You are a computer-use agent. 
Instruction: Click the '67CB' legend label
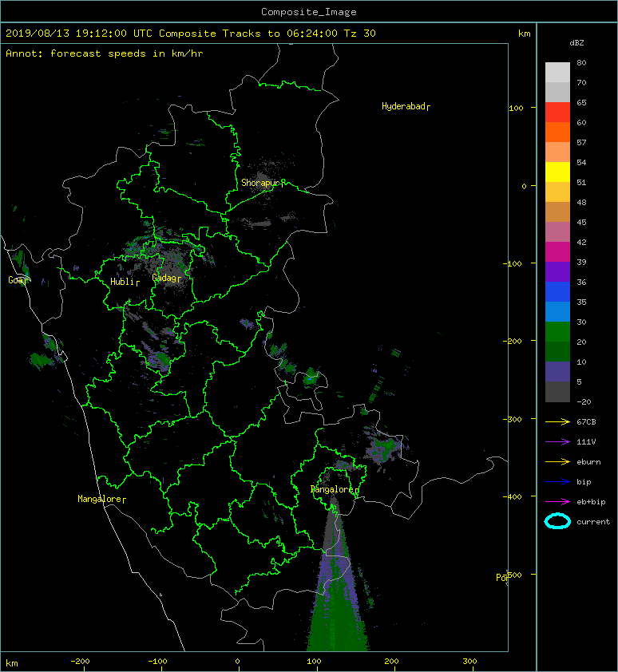586,422
